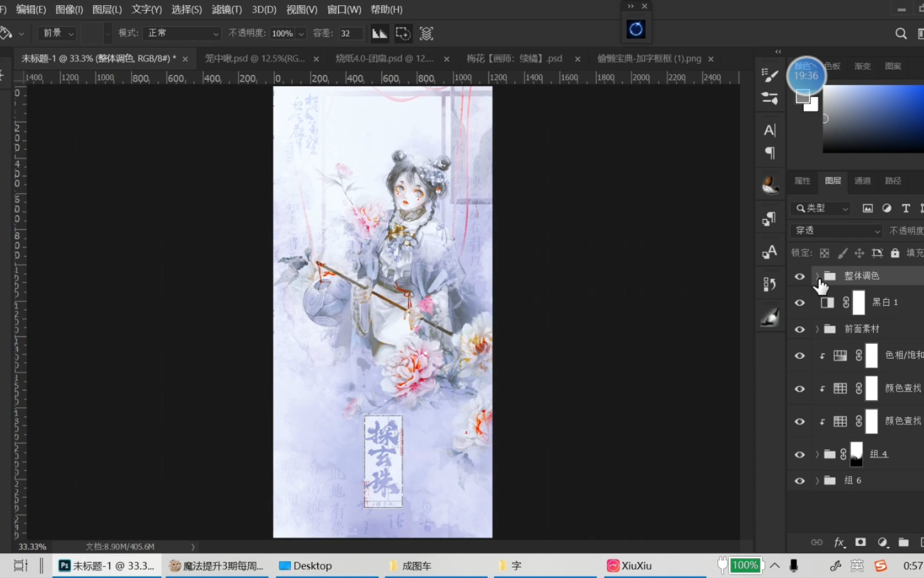Open the brush settings panel icon
The image size is (924, 578).
pyautogui.click(x=769, y=98)
